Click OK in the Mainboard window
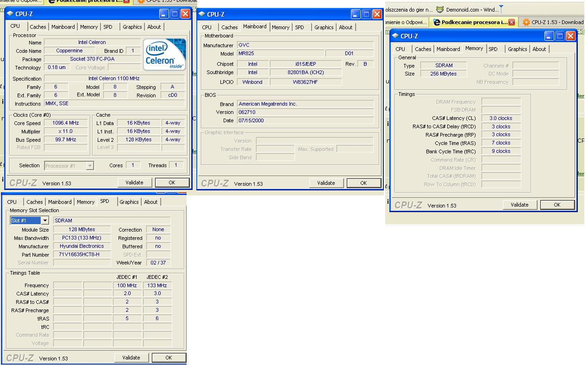Image resolution: width=588 pixels, height=365 pixels. pyautogui.click(x=363, y=183)
